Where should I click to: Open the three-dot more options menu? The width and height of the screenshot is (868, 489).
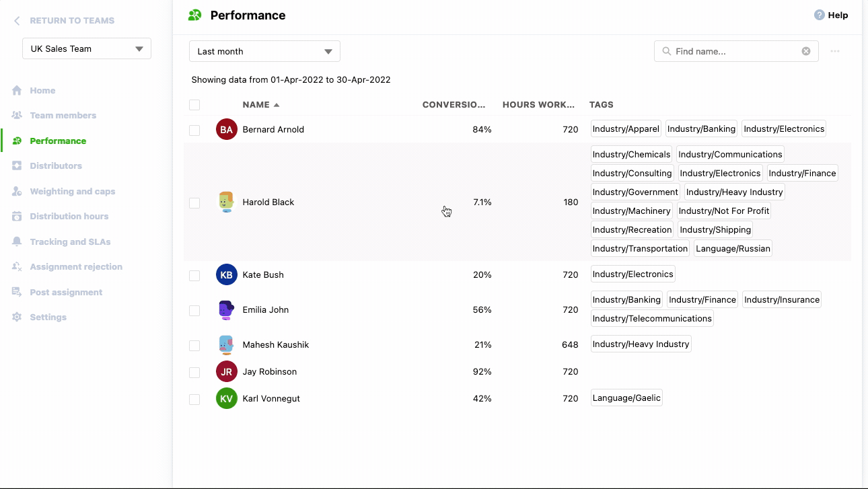pyautogui.click(x=835, y=51)
